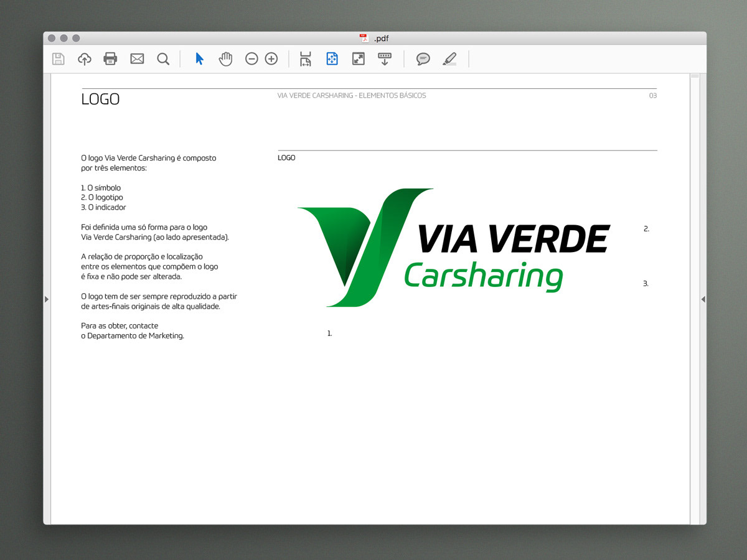
Task: Click the '.pdf' window title text
Action: (x=382, y=39)
